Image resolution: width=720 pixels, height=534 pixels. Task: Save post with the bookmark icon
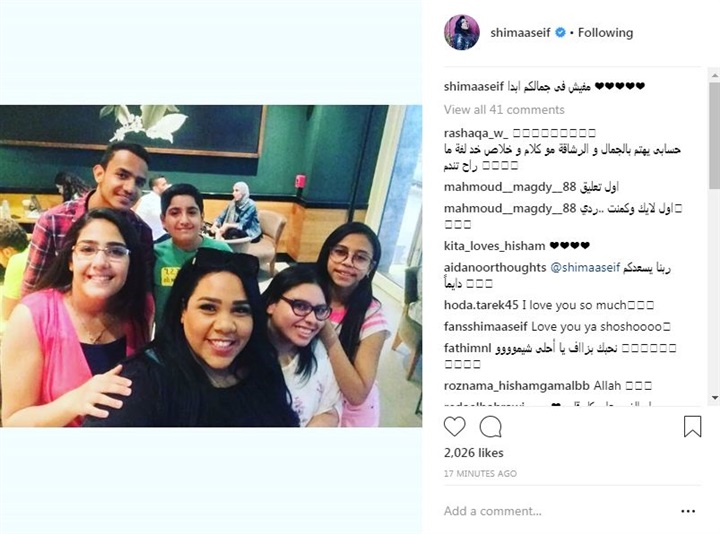tap(692, 426)
